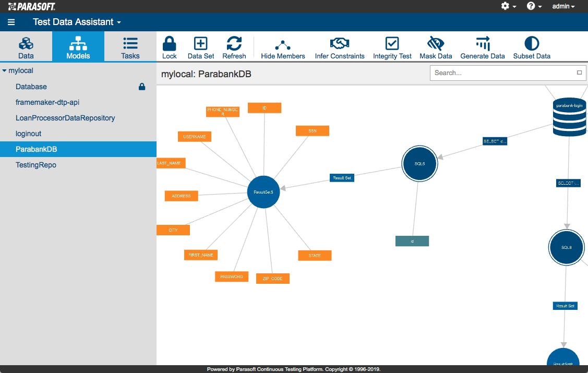Select the SSN member node

pyautogui.click(x=313, y=131)
